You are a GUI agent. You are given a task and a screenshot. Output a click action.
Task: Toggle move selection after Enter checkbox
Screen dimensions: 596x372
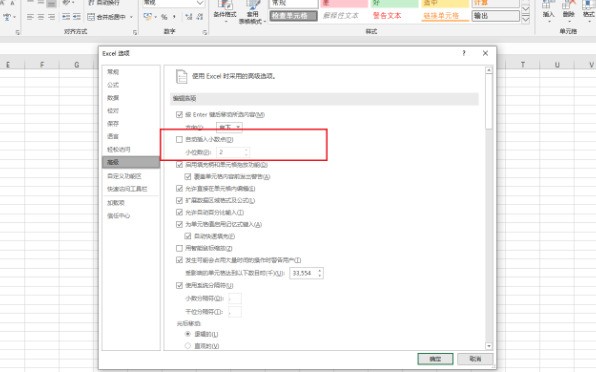click(179, 114)
